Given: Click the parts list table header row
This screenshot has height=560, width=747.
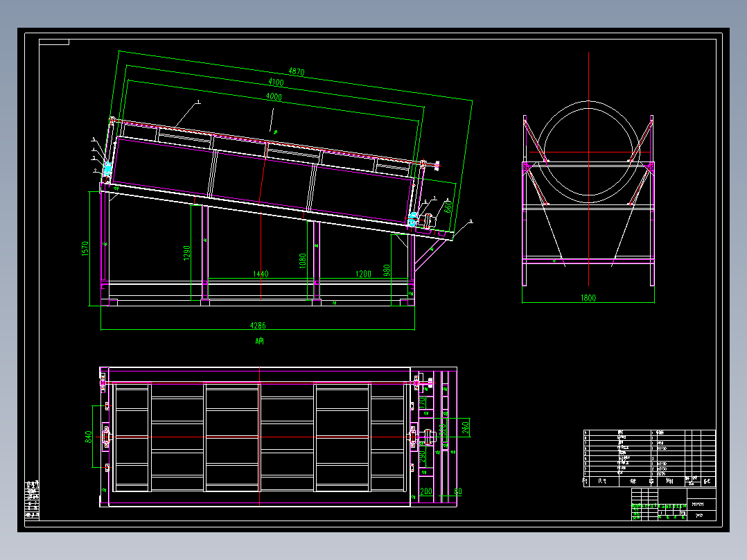Looking at the screenshot, I should (649, 482).
